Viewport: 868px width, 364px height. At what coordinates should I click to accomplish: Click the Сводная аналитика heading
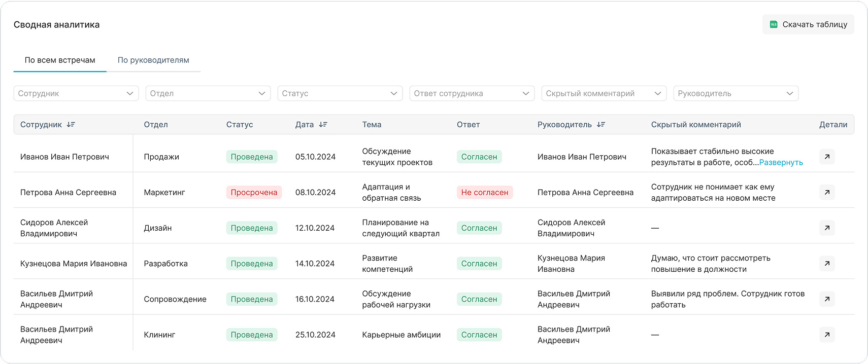[x=56, y=24]
